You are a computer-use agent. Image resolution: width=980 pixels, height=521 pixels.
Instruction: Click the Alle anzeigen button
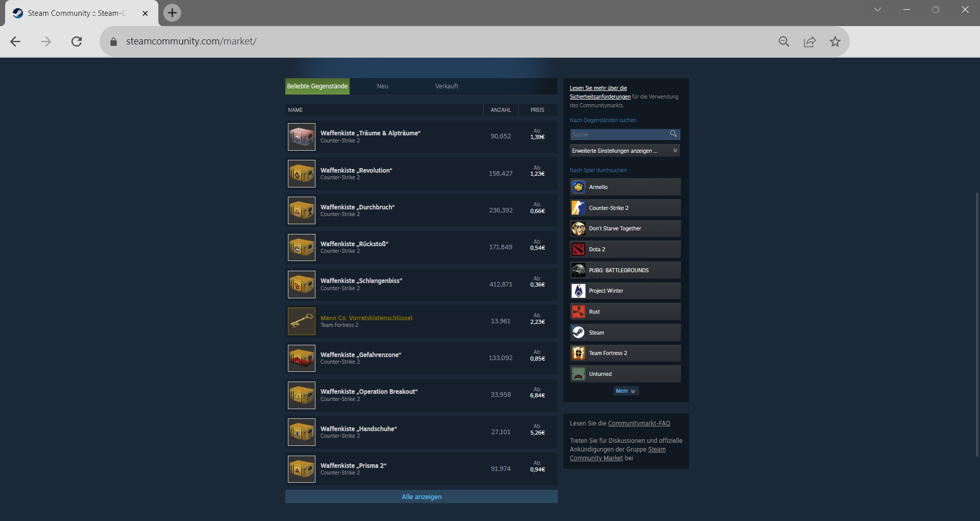(421, 496)
